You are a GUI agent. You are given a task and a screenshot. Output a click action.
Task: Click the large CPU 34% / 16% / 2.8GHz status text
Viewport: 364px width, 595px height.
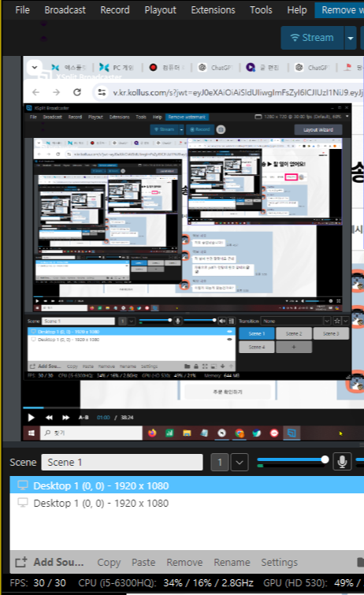point(166,582)
